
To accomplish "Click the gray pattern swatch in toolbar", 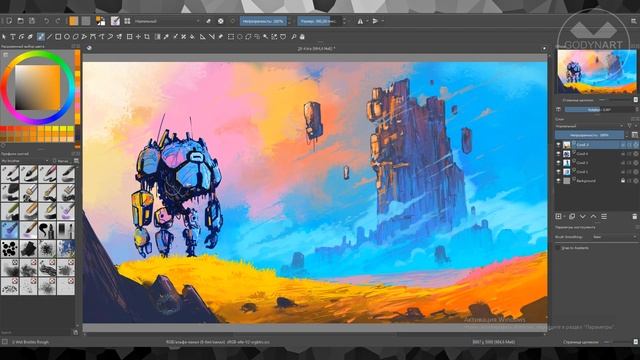I will pos(86,21).
